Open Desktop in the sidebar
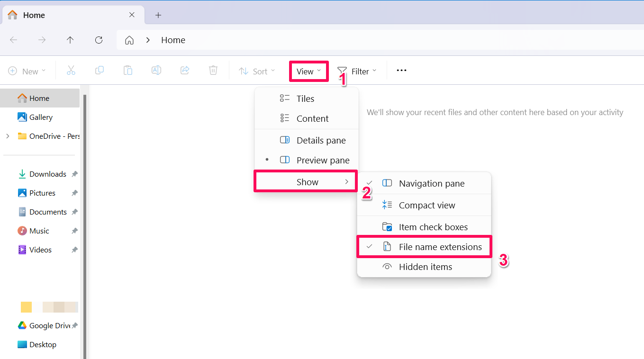The height and width of the screenshot is (359, 644). 37,344
